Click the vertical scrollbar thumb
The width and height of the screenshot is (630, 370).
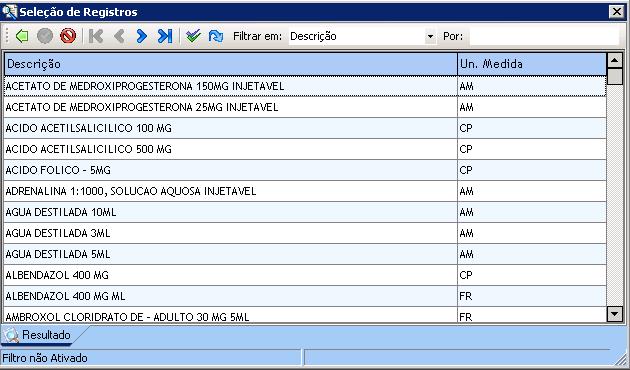(615, 76)
